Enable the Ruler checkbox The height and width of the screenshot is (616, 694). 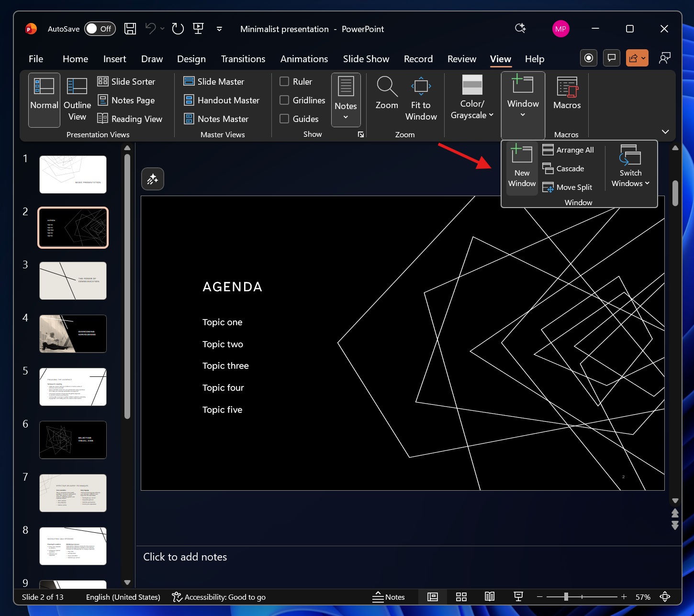(x=284, y=81)
